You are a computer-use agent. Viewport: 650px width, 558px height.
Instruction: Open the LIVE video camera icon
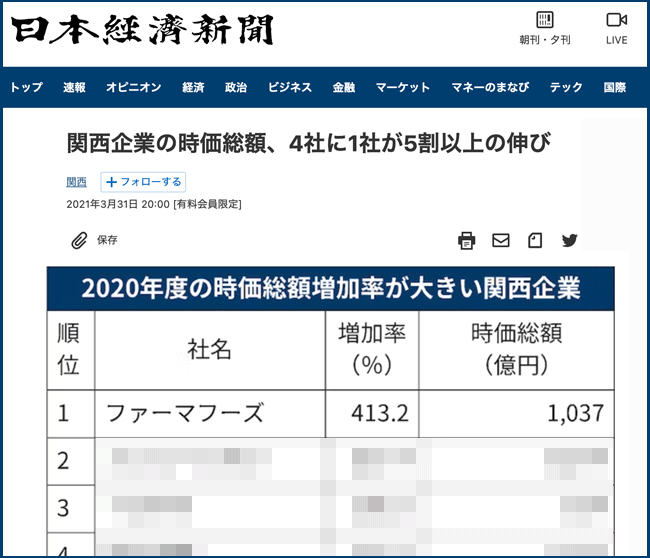pyautogui.click(x=616, y=28)
